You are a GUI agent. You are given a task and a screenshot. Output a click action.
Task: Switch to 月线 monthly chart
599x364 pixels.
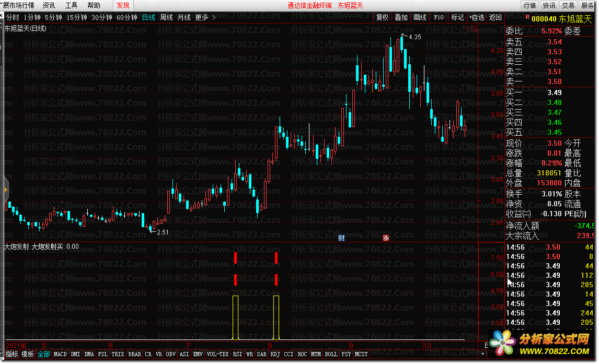tap(184, 18)
